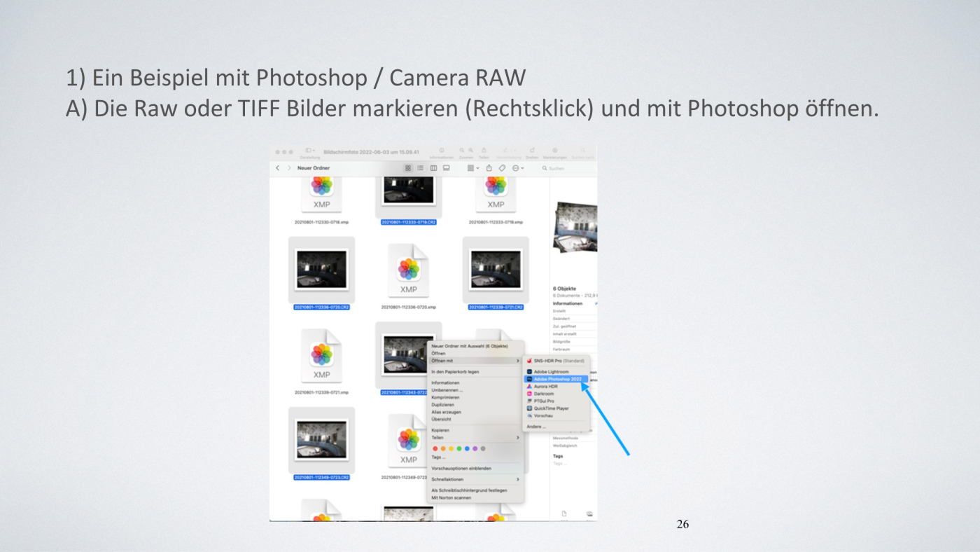Image resolution: width=980 pixels, height=552 pixels.
Task: Apply the gray tag color
Action: click(482, 448)
